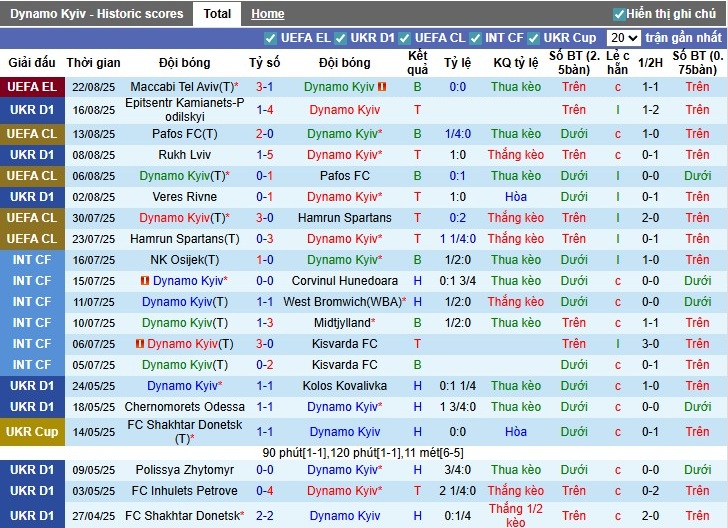
Task: Select the 2 1/4:0 odds on 03/05/25
Action: coord(457,491)
